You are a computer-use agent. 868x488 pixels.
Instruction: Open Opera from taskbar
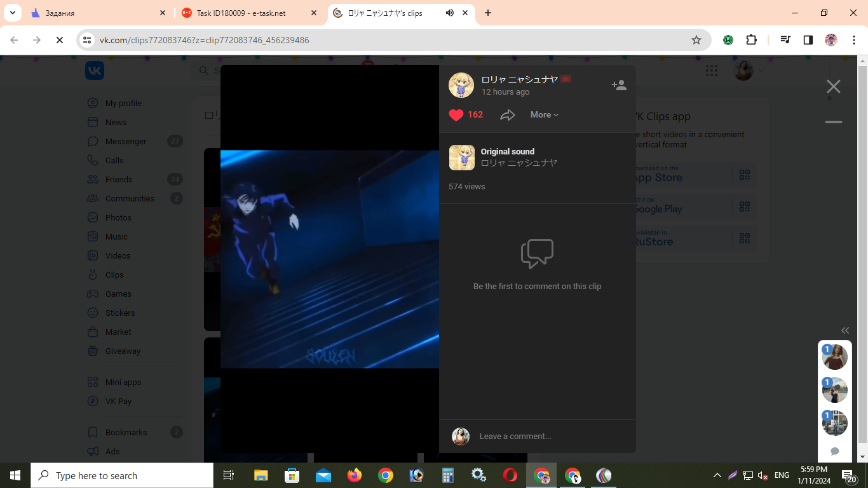coord(510,475)
